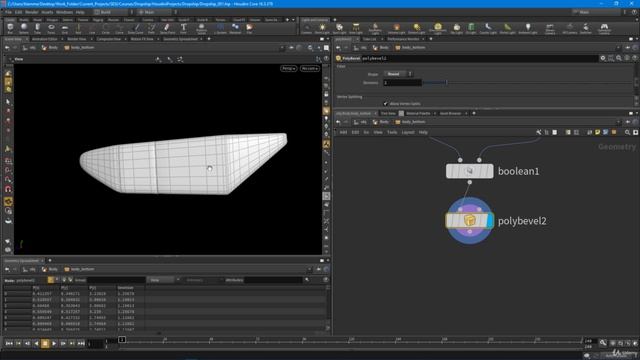Select the Torus shelf tool
Image resolution: width=640 pixels, height=360 pixels.
(x=51, y=29)
